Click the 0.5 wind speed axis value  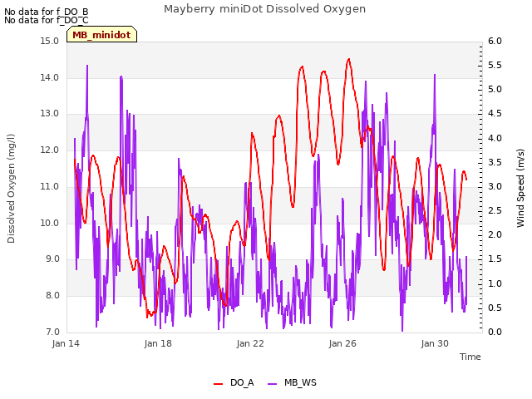tap(495, 308)
